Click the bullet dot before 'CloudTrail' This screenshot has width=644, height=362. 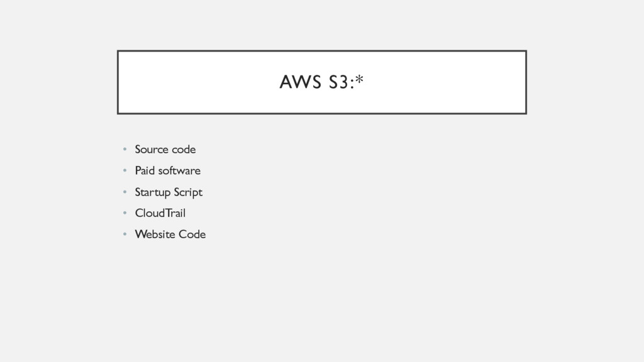pos(125,212)
